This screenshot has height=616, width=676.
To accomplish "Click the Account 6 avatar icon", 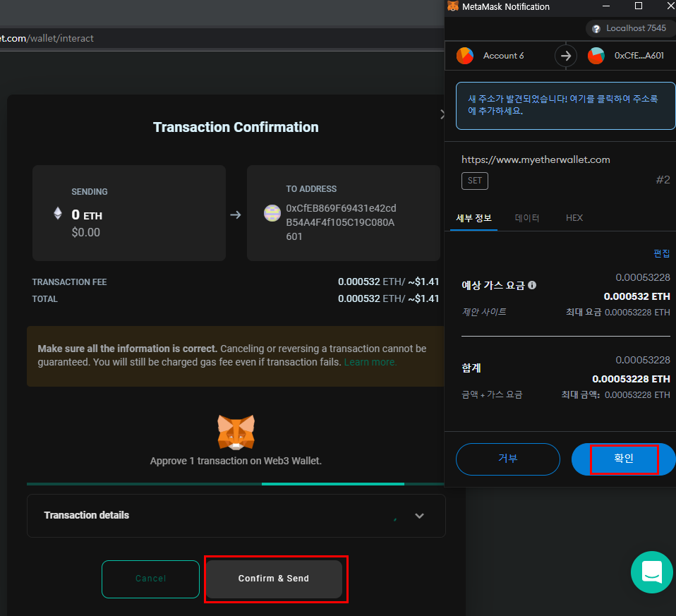I will tap(465, 56).
